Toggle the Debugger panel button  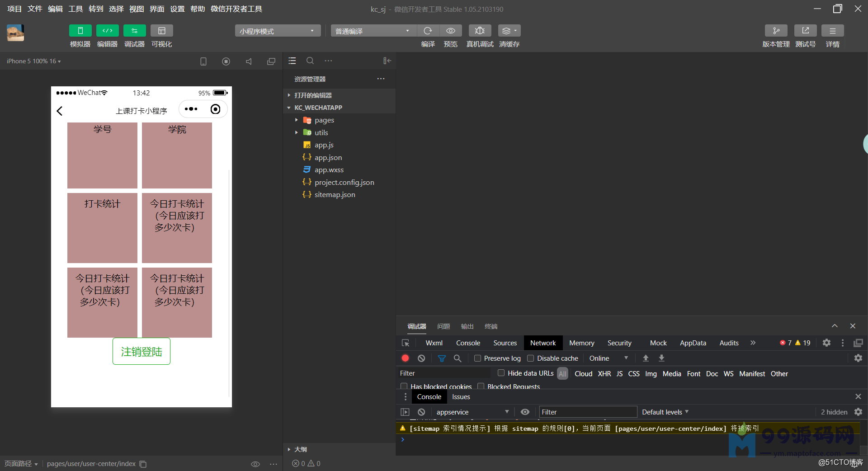click(134, 31)
